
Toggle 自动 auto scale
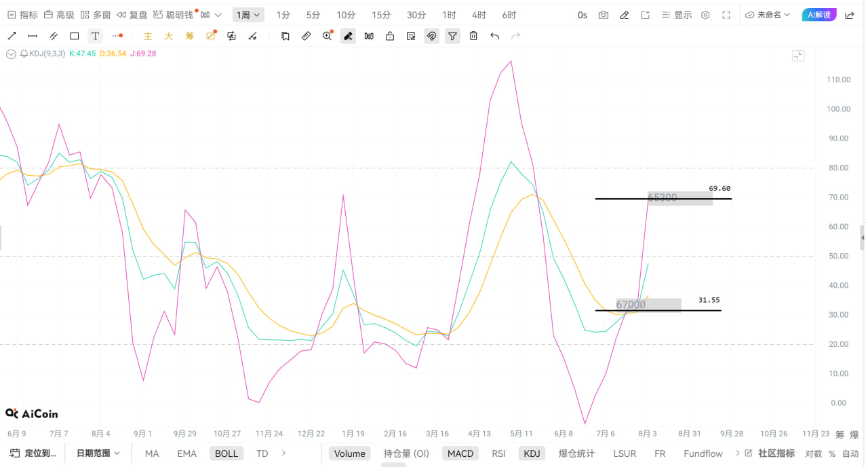tap(850, 453)
